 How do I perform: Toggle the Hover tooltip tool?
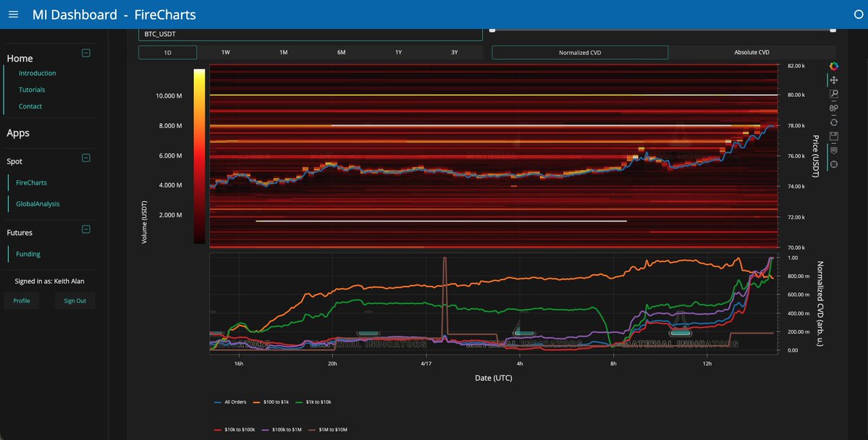(833, 151)
